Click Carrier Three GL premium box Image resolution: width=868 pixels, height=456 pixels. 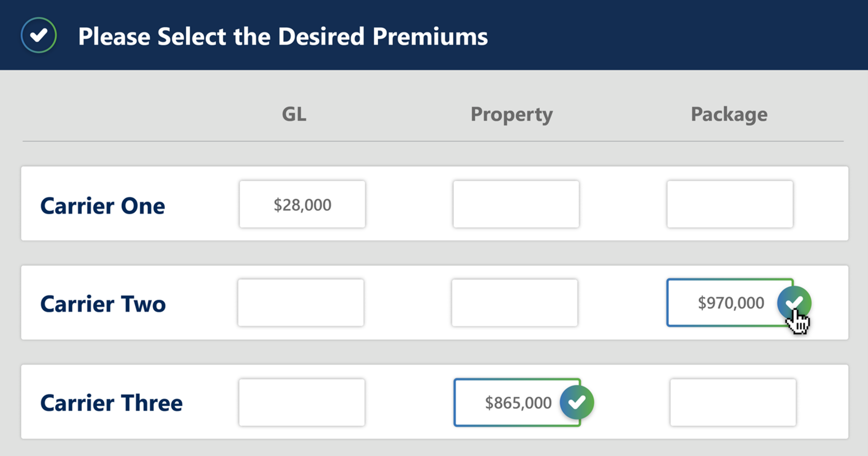point(302,402)
